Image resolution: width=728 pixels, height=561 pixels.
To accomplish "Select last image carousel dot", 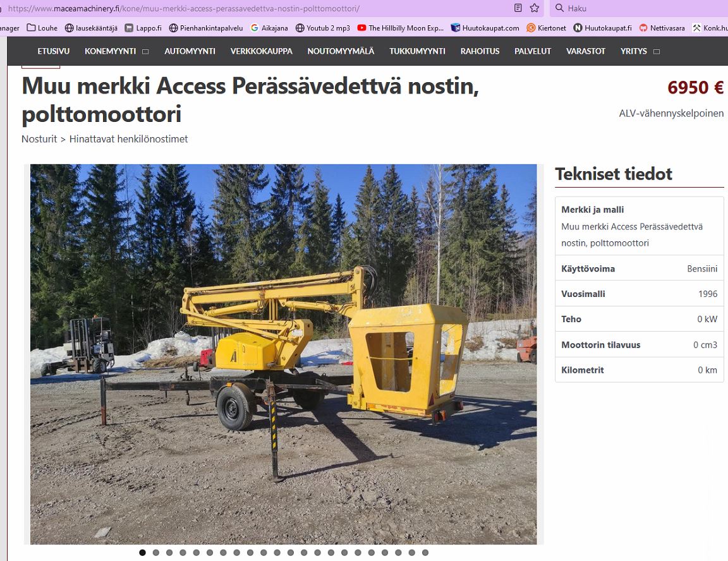I will (425, 553).
